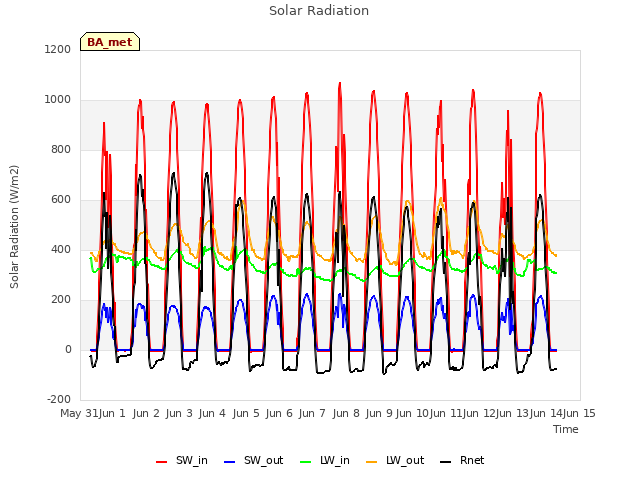Click the tallest SW_in peak on Jun 8

[340, 84]
